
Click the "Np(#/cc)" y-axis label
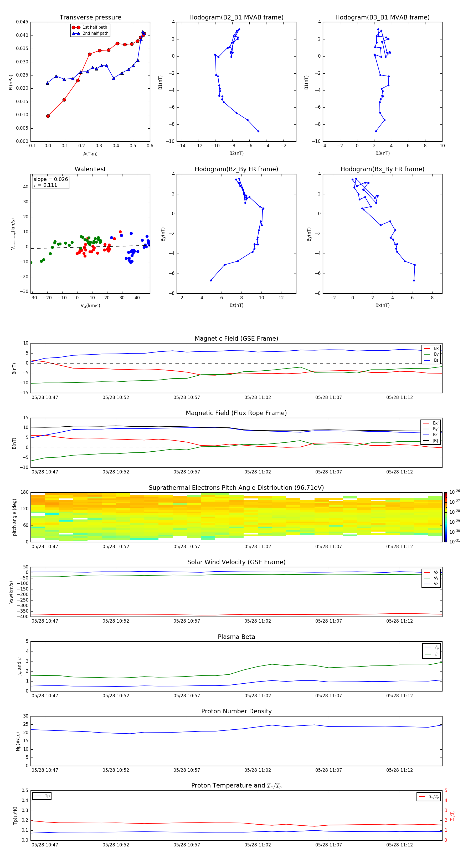click(18, 741)
